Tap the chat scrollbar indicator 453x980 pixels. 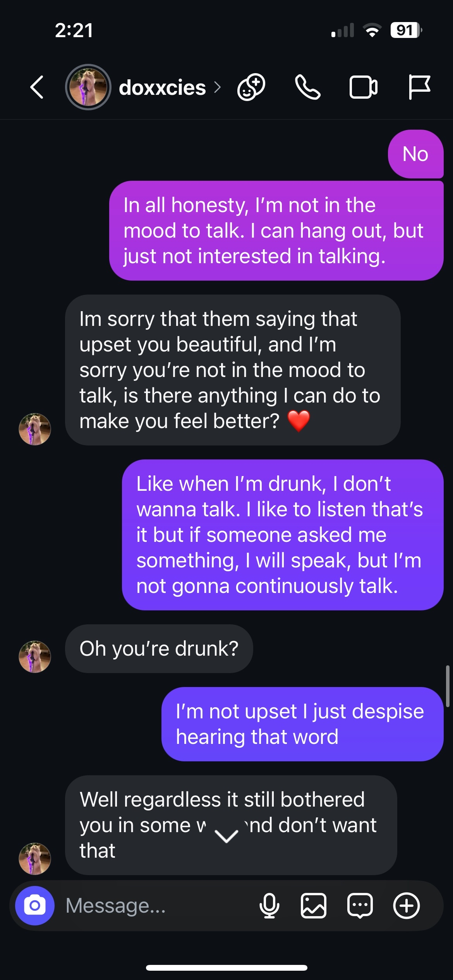(447, 686)
